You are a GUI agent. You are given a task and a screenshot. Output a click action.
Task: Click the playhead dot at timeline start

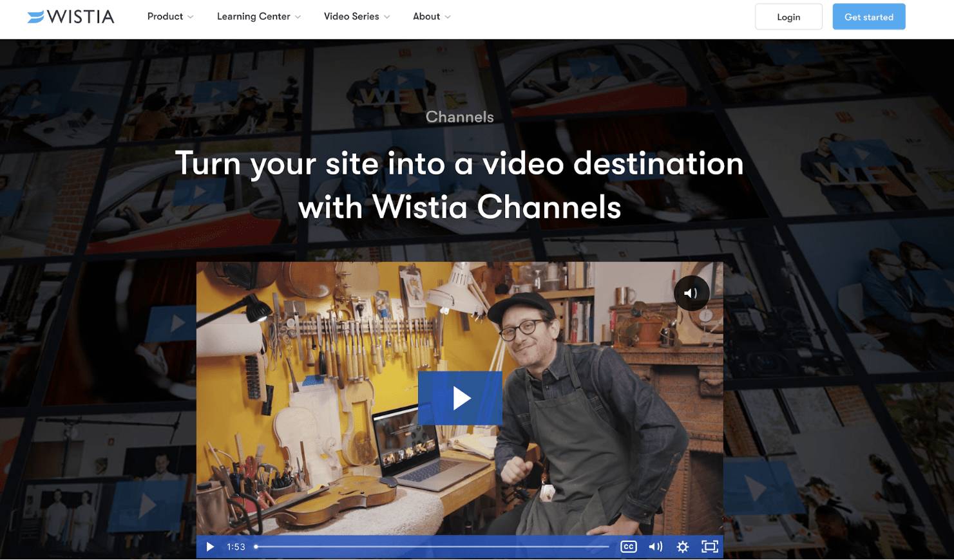[256, 546]
